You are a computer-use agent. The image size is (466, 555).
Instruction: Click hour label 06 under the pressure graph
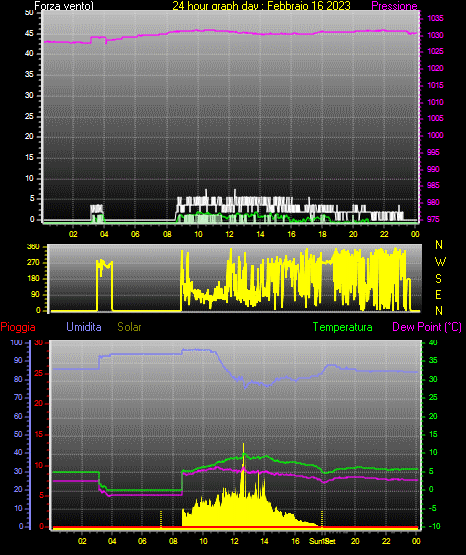[135, 234]
